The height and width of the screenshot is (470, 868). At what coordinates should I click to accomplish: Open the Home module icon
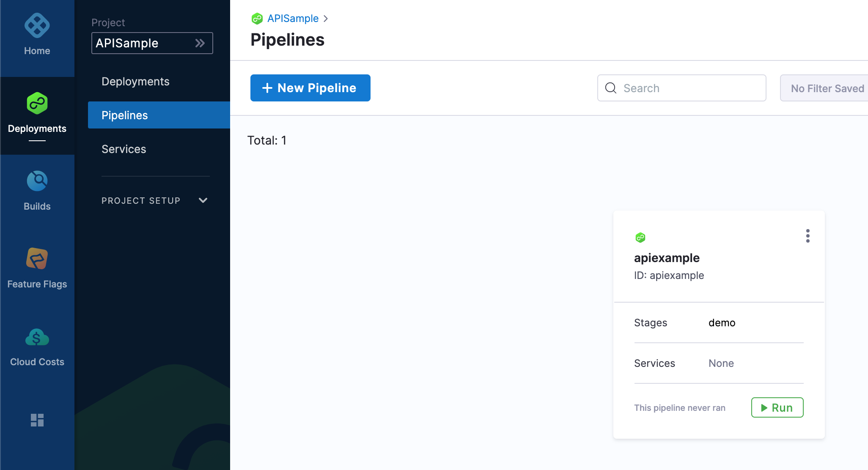tap(37, 26)
